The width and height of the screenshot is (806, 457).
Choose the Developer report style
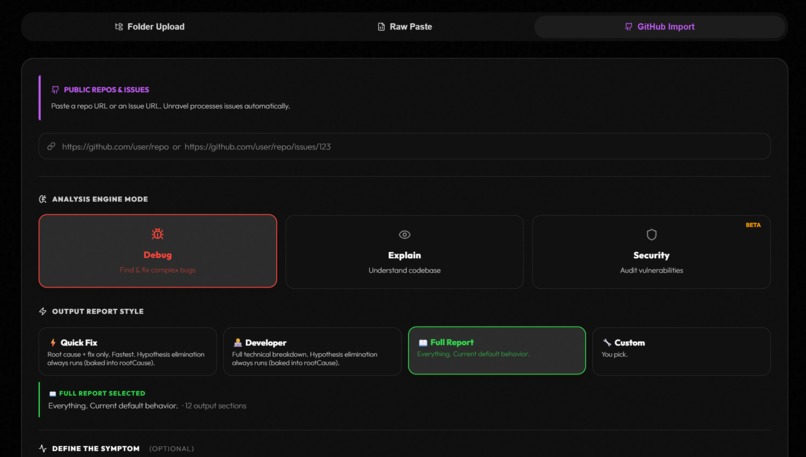click(312, 351)
